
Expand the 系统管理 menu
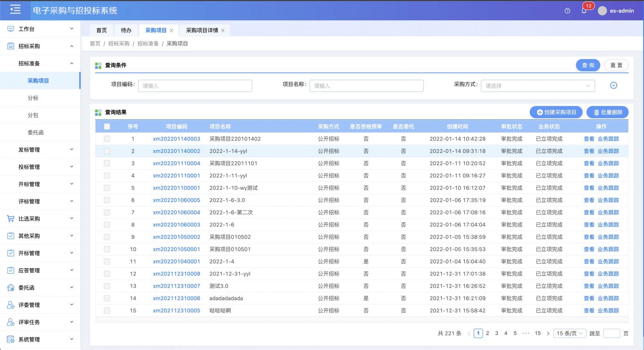pyautogui.click(x=40, y=339)
